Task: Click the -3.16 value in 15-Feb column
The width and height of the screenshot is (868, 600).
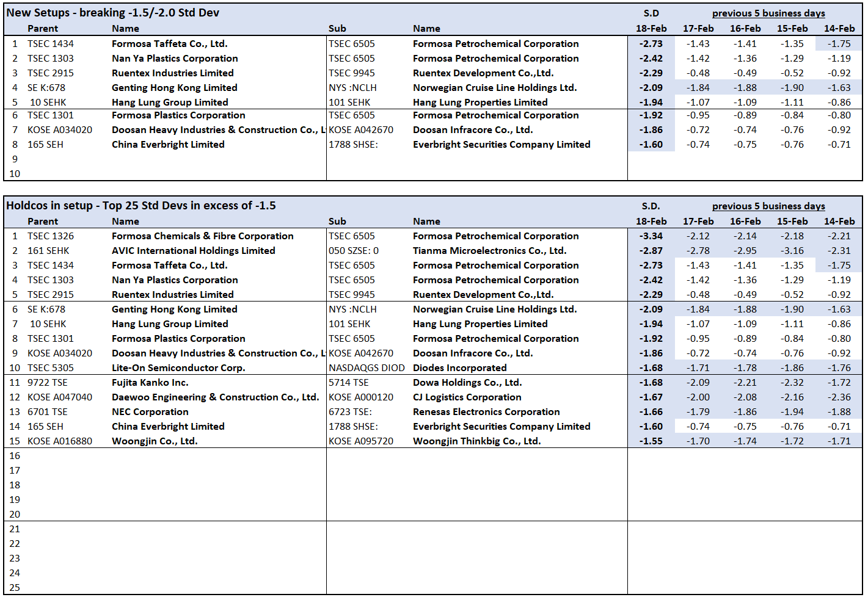Action: click(x=792, y=251)
